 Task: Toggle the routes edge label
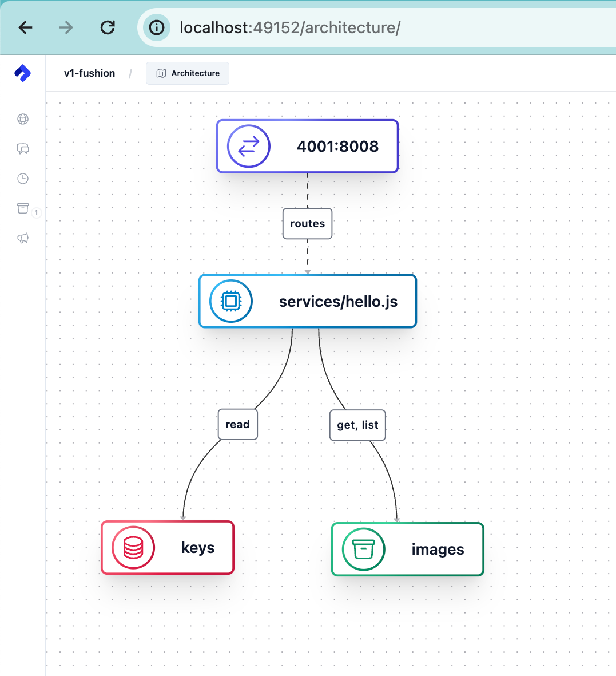(307, 223)
